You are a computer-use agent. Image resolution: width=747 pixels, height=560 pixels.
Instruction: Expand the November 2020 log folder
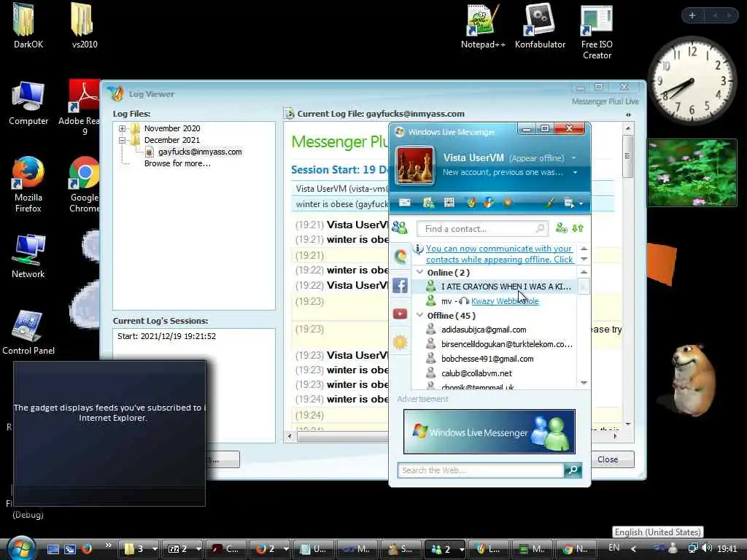[x=122, y=128]
